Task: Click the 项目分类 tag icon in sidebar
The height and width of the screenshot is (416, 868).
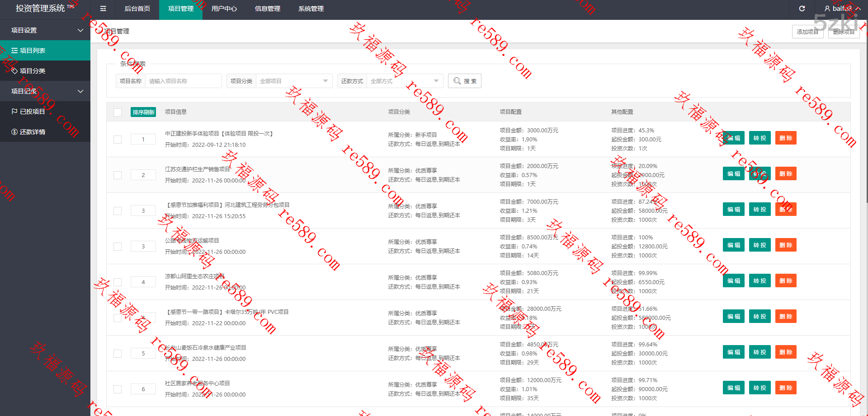Action: 14,71
